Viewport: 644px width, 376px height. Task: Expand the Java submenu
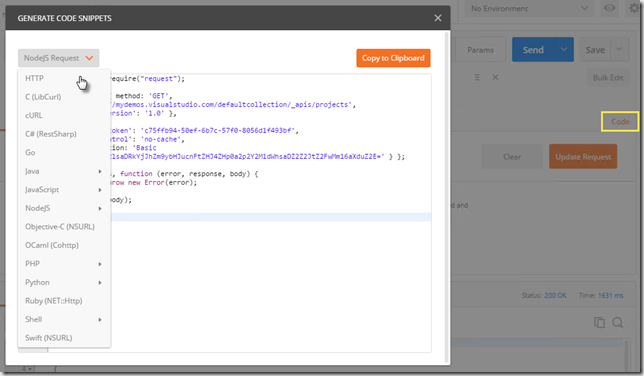tap(64, 171)
